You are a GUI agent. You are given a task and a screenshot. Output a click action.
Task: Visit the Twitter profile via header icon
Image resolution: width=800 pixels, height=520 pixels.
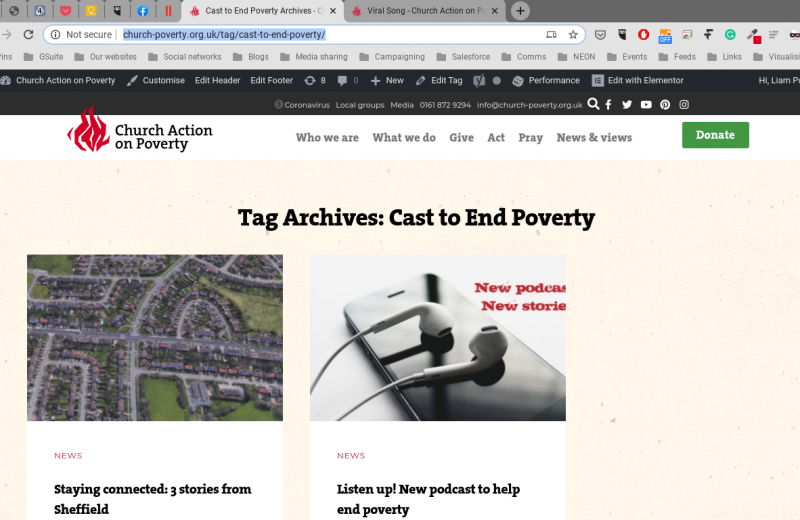tap(627, 105)
